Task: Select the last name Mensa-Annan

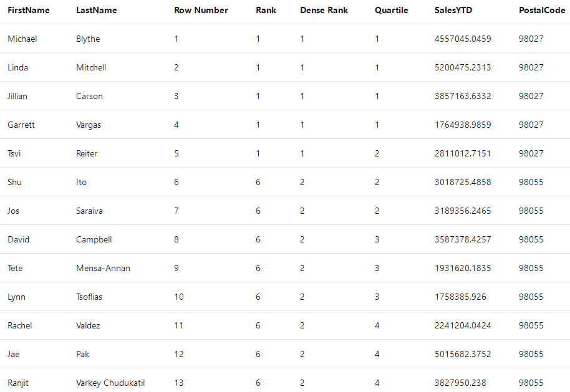Action: tap(104, 269)
